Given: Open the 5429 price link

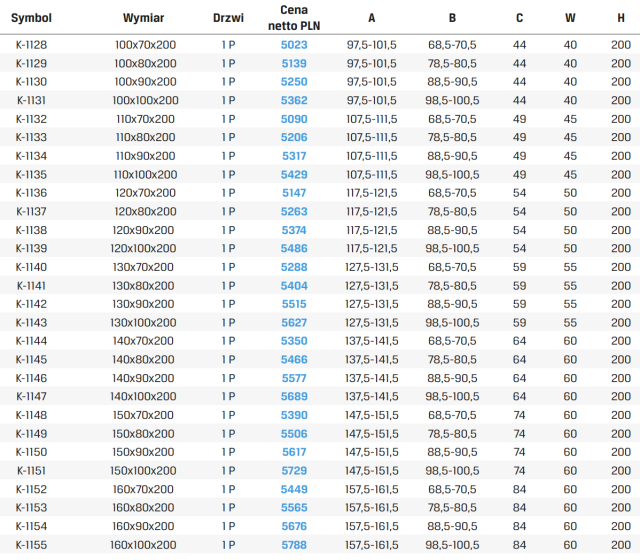Looking at the screenshot, I should [294, 175].
